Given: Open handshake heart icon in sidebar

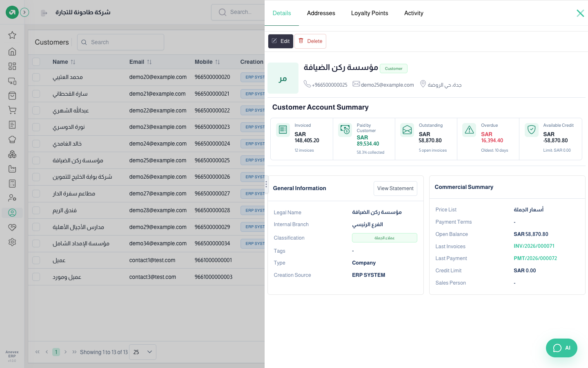Looking at the screenshot, I should click(12, 227).
